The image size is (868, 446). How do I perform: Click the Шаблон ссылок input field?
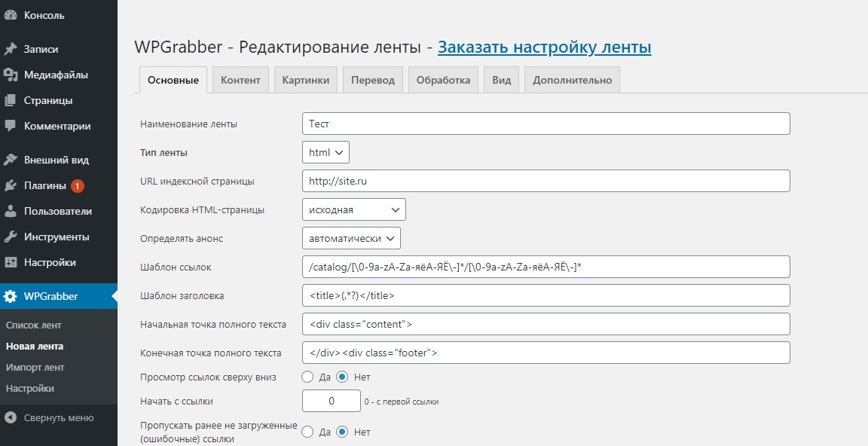point(546,267)
